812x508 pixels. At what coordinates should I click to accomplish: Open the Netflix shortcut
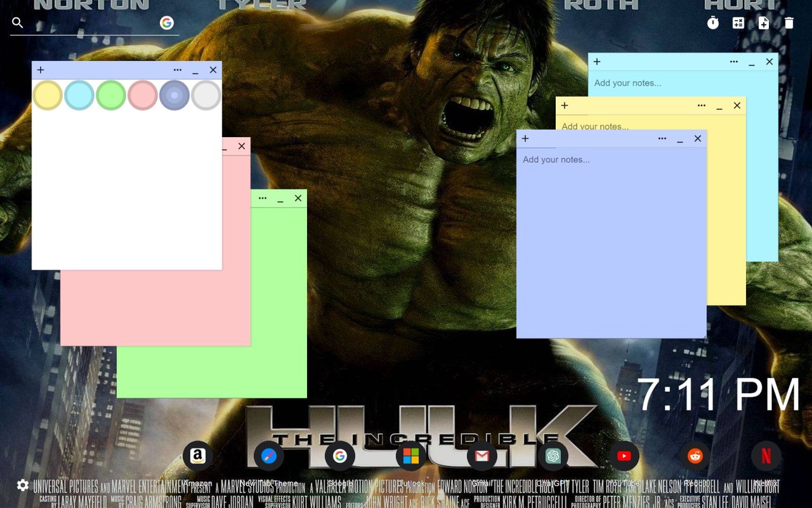[x=766, y=456]
